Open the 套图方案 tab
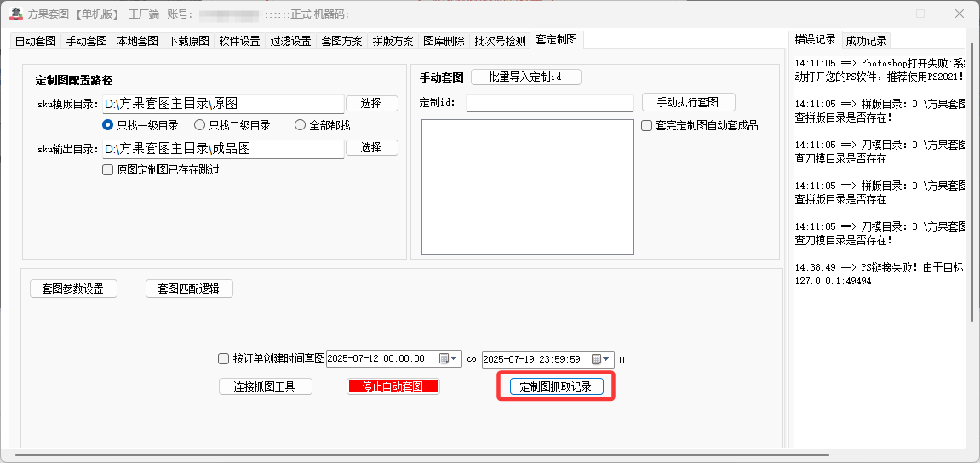This screenshot has width=980, height=463. coord(342,41)
